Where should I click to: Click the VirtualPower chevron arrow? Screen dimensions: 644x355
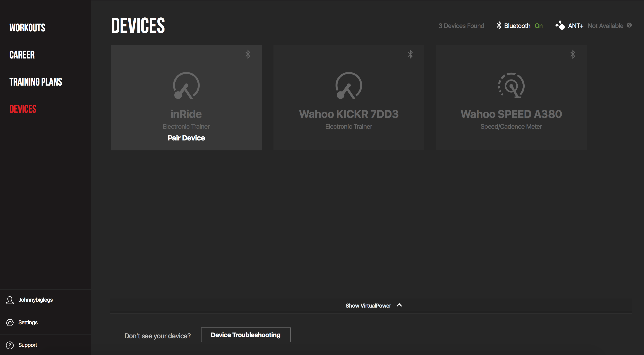point(399,305)
